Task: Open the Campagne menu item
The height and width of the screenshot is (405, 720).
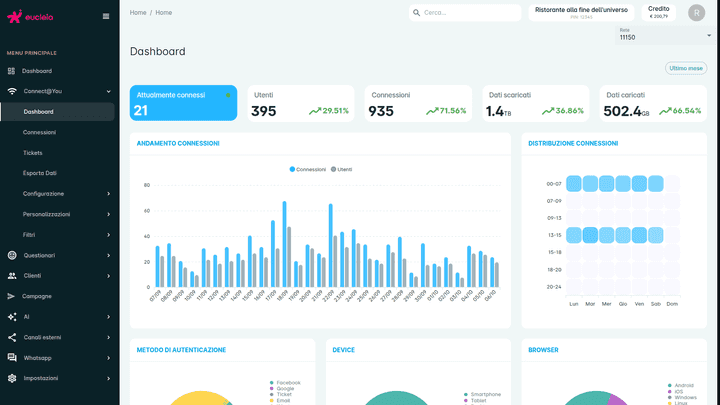Action: tap(37, 296)
